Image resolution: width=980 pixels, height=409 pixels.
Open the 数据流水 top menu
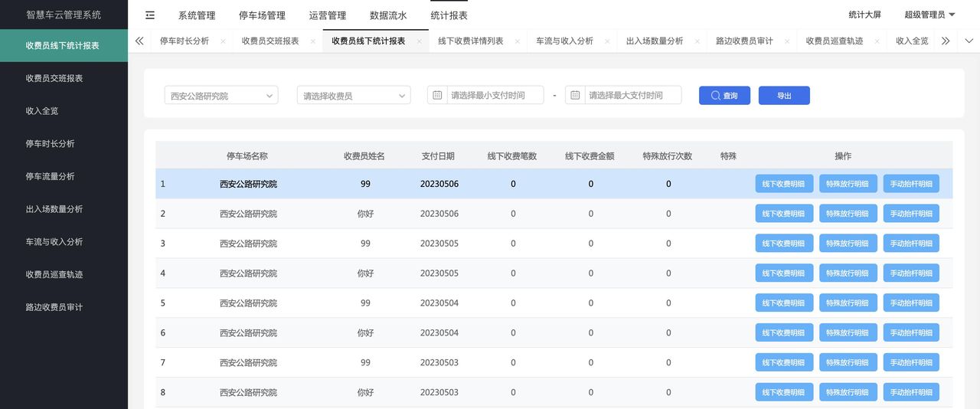point(388,15)
